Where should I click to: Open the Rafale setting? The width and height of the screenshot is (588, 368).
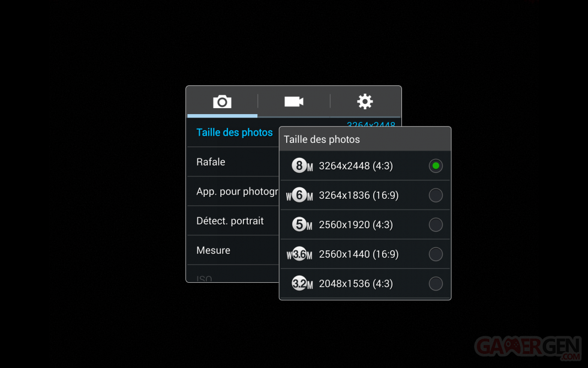(x=210, y=161)
